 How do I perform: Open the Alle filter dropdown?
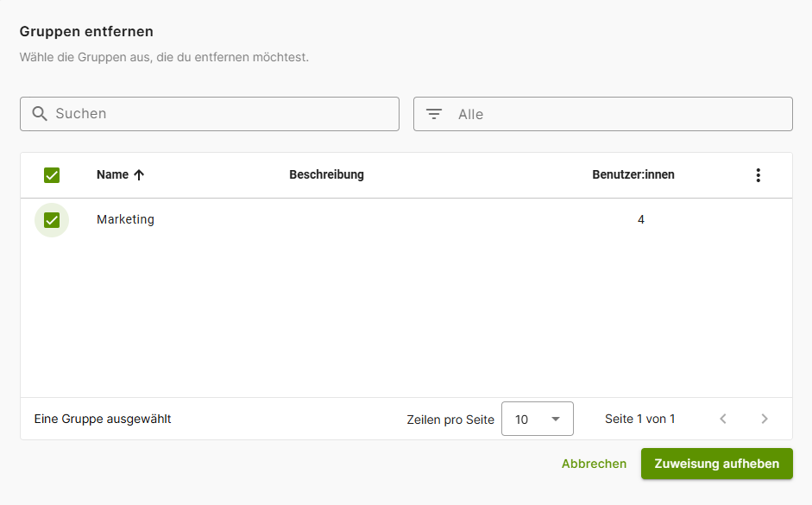[x=603, y=114]
